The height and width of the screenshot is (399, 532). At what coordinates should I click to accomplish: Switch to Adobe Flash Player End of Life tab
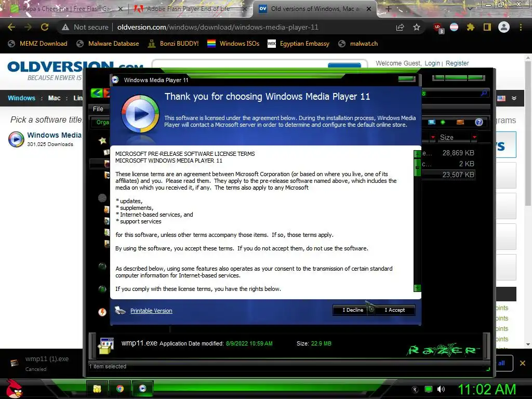pos(188,9)
